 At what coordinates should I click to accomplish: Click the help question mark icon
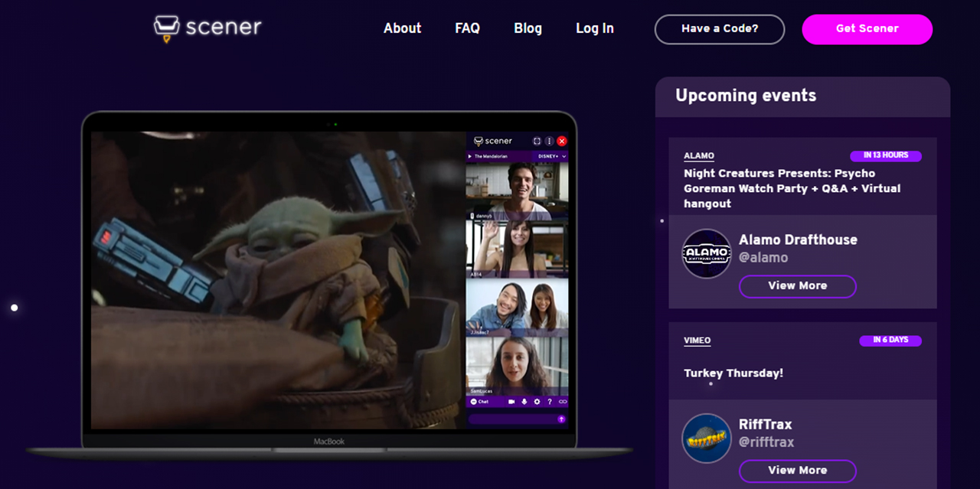point(550,402)
